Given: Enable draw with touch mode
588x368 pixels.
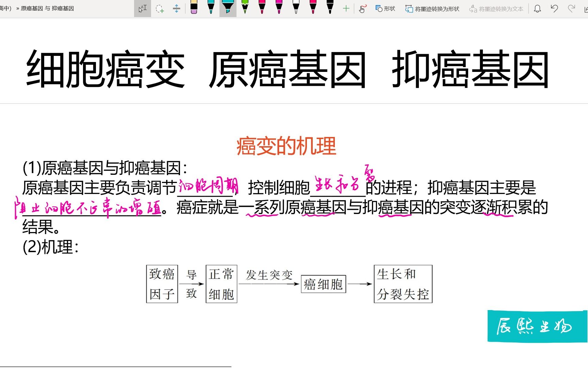Looking at the screenshot, I should coord(362,9).
